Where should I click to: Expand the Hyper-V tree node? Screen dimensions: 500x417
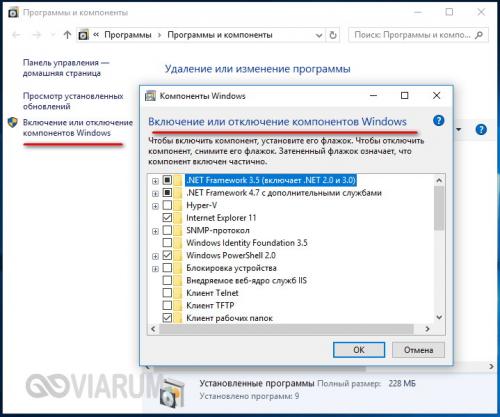(155, 206)
